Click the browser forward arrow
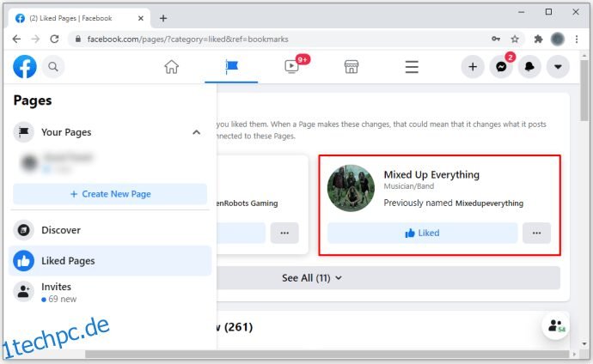Screen dimensions: 593x364 click(x=35, y=39)
